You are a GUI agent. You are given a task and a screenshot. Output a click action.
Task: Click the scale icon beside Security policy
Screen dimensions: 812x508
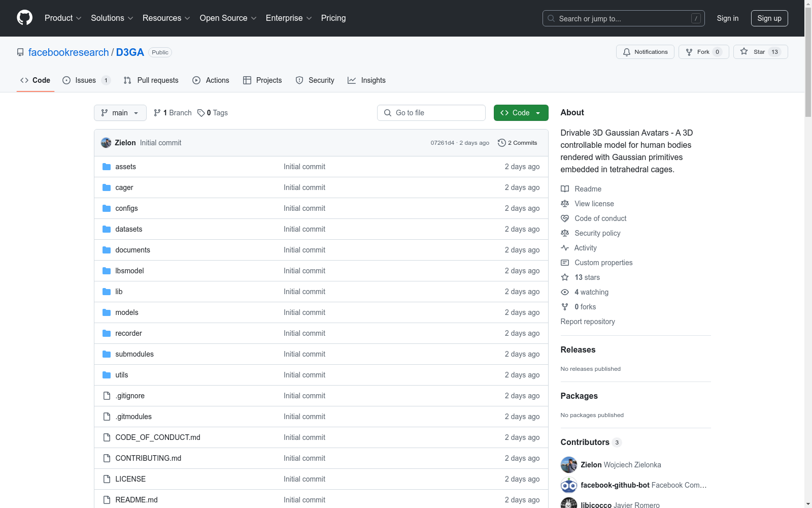click(x=565, y=233)
